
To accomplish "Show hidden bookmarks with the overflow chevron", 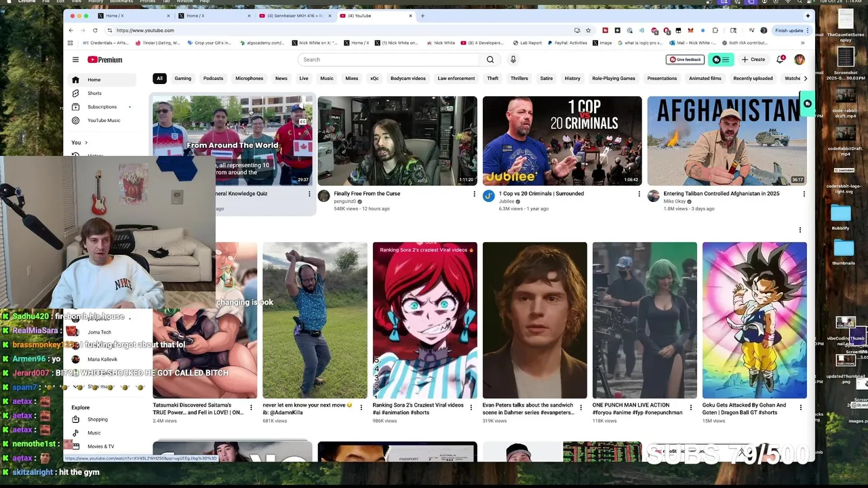I will (x=802, y=43).
